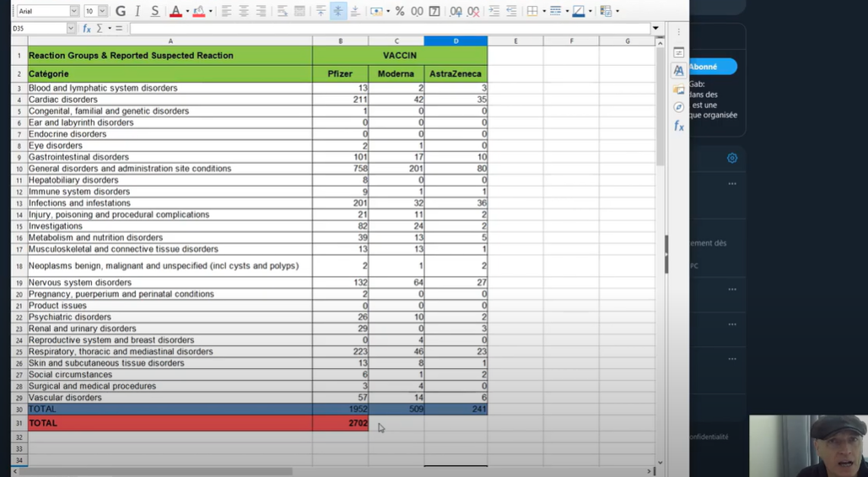Open the sidebar Styles deck
The width and height of the screenshot is (868, 477).
click(x=679, y=70)
